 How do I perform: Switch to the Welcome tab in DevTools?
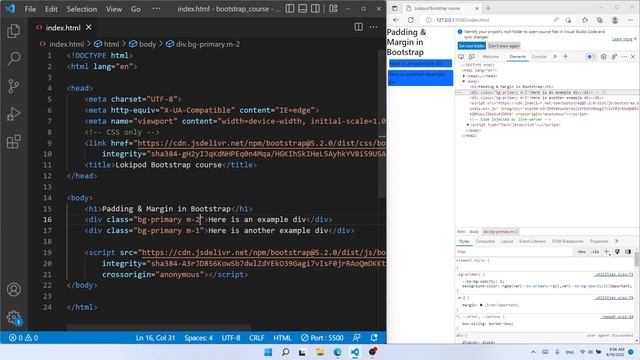[490, 57]
